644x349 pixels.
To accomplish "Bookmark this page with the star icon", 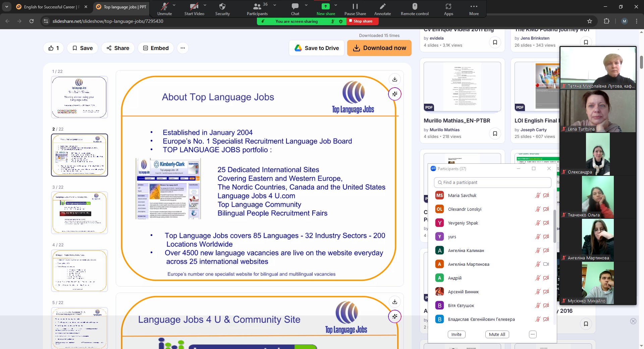I will (590, 21).
